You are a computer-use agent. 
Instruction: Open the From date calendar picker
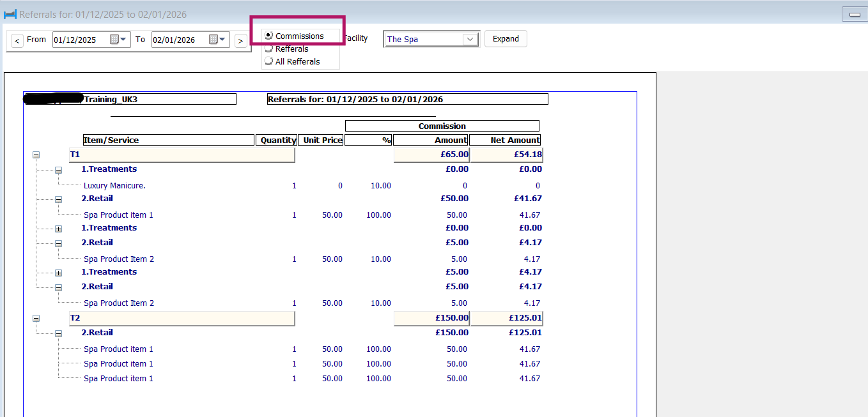point(119,40)
